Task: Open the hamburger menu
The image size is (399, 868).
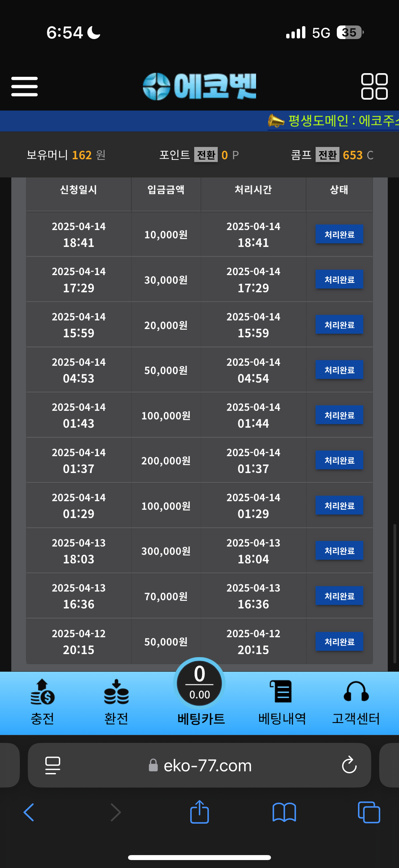Action: coord(24,86)
